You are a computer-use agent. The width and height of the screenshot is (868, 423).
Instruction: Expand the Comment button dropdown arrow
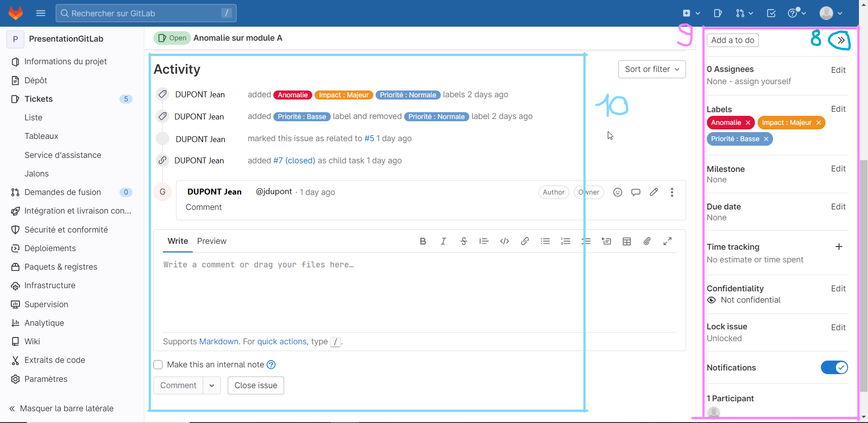coord(211,385)
